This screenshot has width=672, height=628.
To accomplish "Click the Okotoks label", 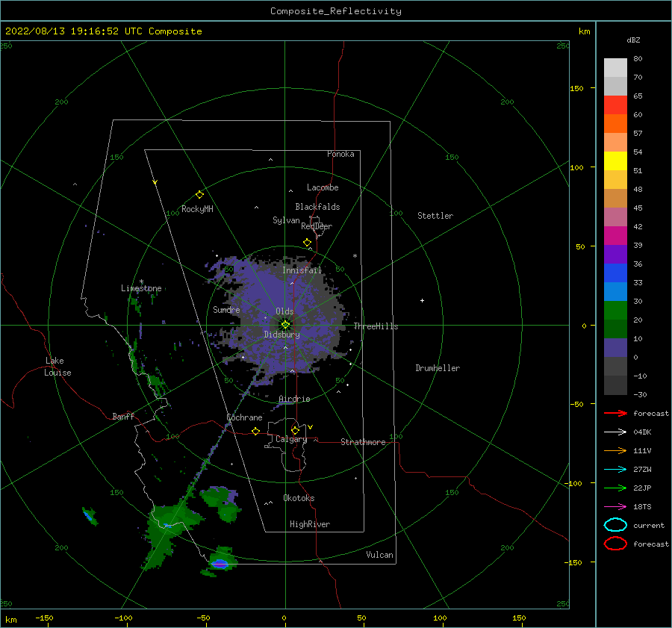I will click(x=299, y=498).
